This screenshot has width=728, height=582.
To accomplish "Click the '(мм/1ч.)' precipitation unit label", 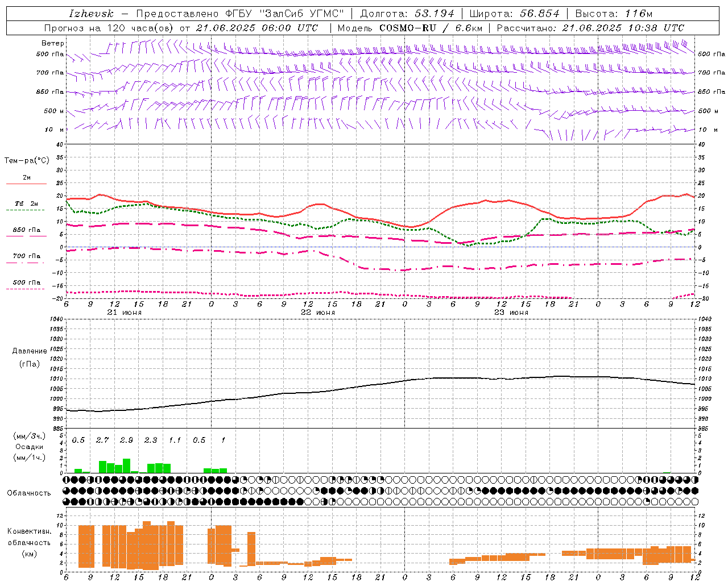I will tap(28, 458).
